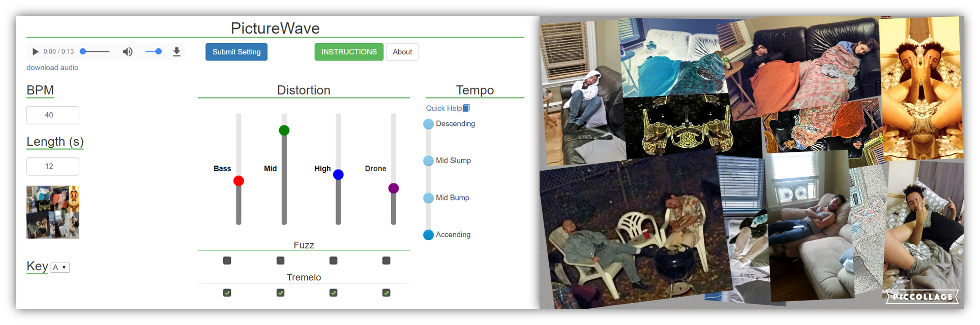Select the Descending tempo option

pyautogui.click(x=429, y=124)
